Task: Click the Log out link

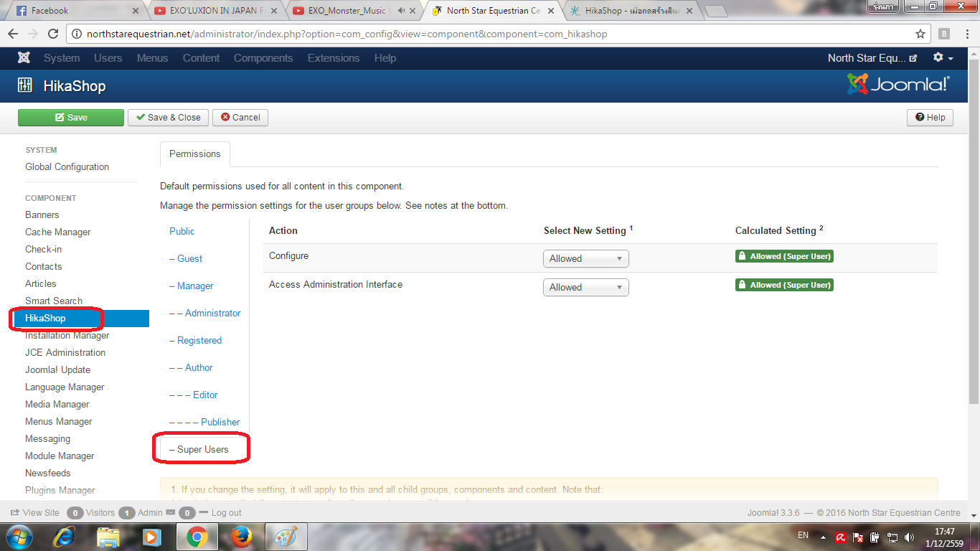Action: point(220,512)
